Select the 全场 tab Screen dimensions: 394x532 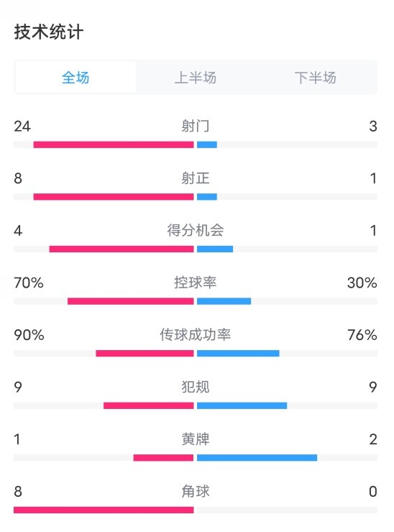(75, 78)
